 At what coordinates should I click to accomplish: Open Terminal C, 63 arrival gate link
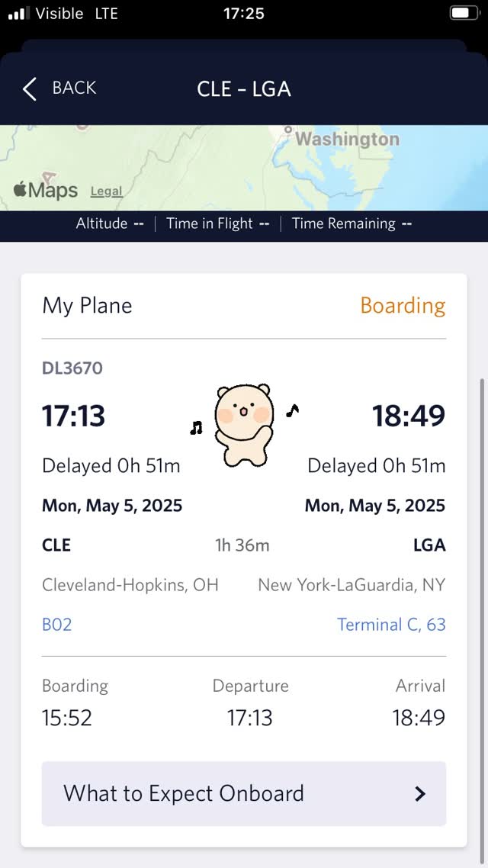(391, 625)
